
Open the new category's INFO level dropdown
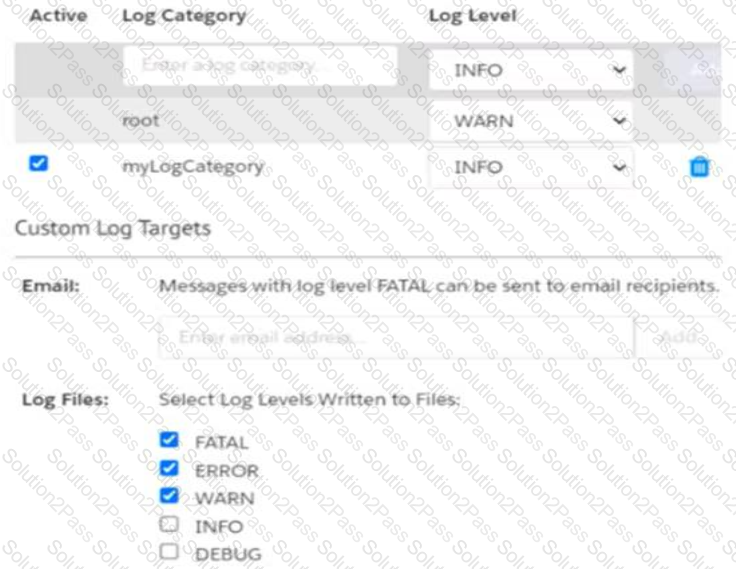531,70
